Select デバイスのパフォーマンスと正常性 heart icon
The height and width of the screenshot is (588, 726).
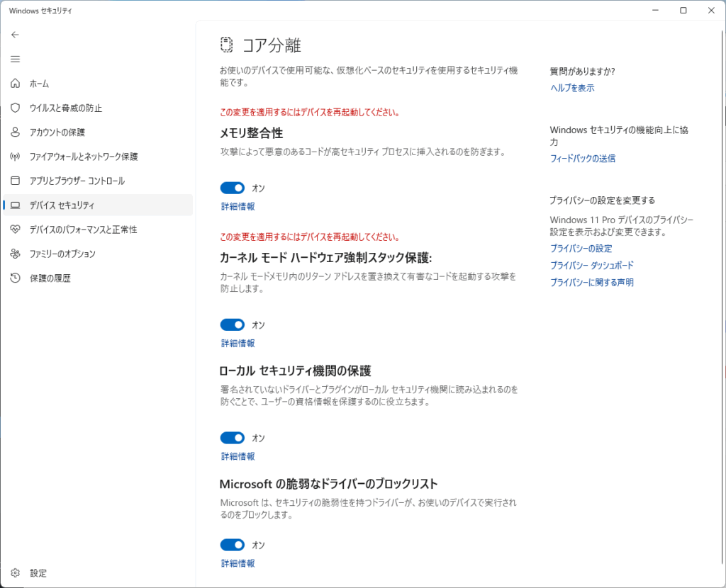click(15, 229)
